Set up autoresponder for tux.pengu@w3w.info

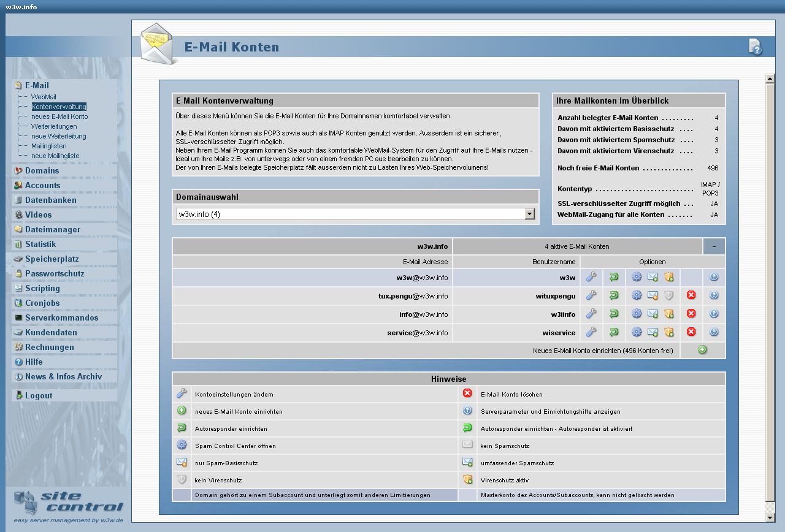coord(614,295)
